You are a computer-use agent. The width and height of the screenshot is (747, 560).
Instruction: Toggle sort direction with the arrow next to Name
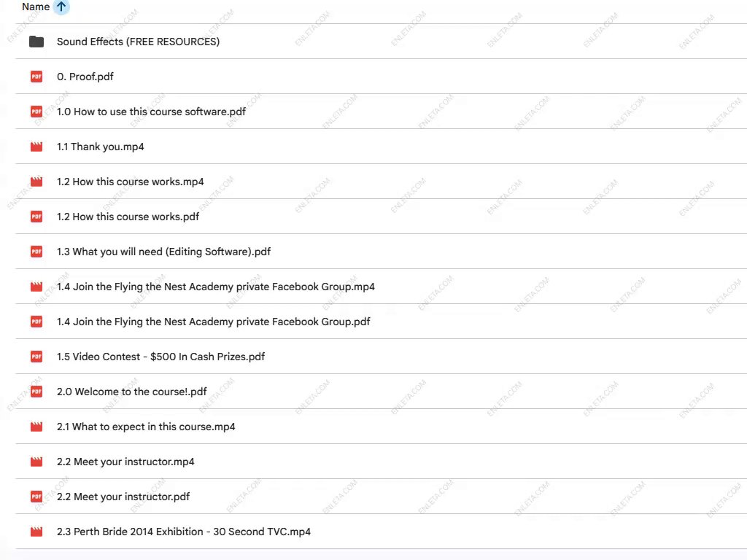[61, 7]
